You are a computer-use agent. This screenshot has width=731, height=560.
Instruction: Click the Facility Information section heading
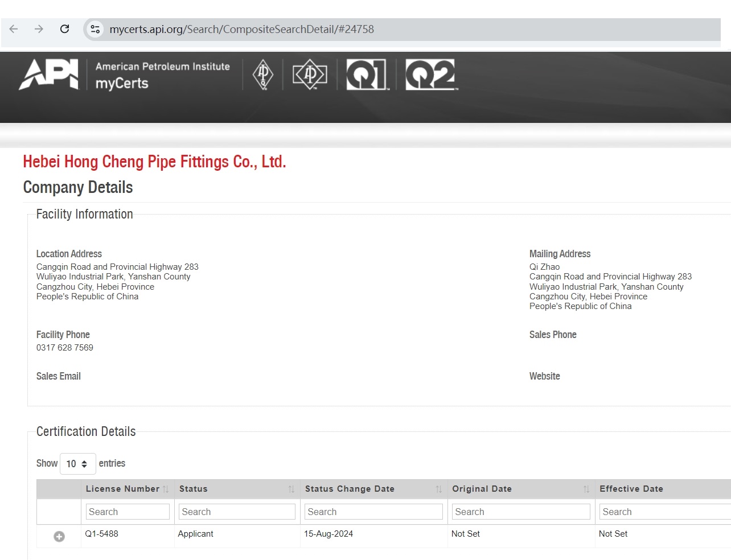85,214
